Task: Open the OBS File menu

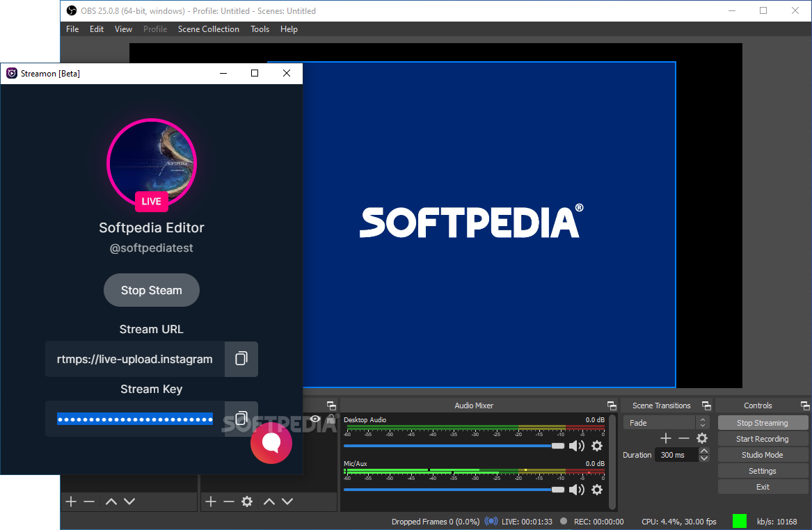Action: coord(72,29)
